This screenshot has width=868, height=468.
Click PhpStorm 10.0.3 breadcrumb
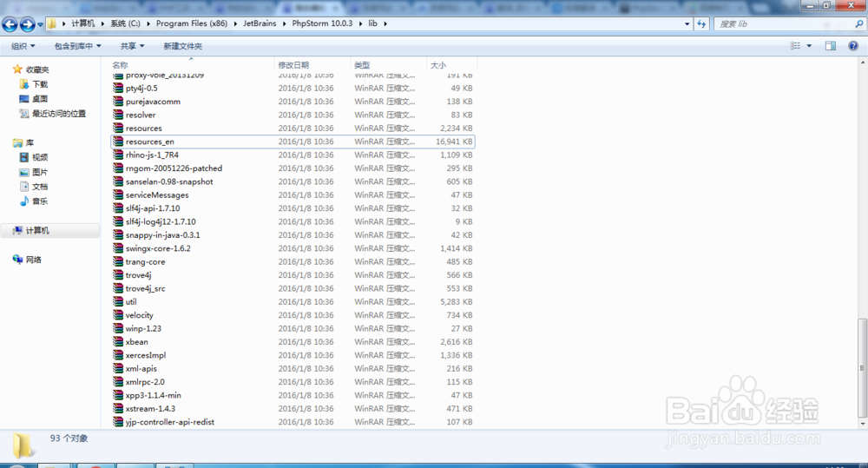tap(322, 23)
